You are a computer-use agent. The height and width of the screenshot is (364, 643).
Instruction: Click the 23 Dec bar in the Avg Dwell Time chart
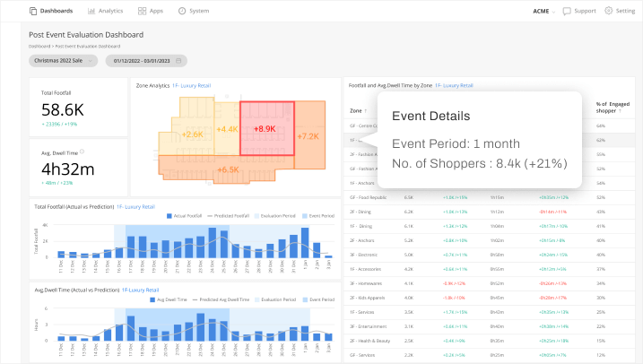(201, 327)
